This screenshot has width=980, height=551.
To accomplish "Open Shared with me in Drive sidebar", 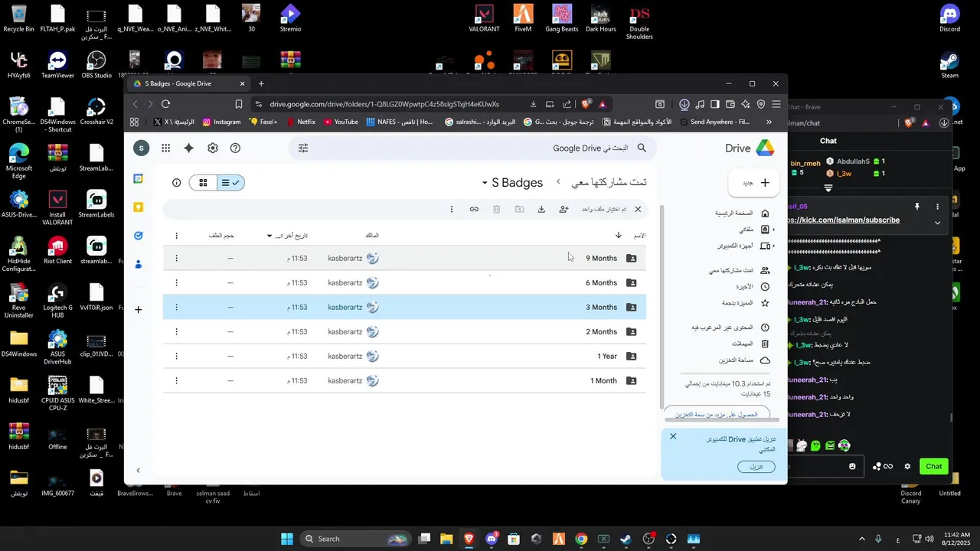I will (x=740, y=270).
